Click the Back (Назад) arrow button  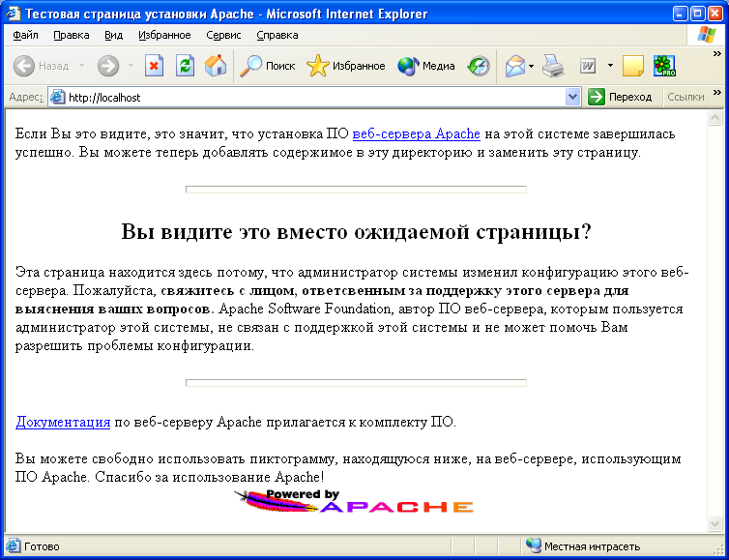tap(41, 66)
